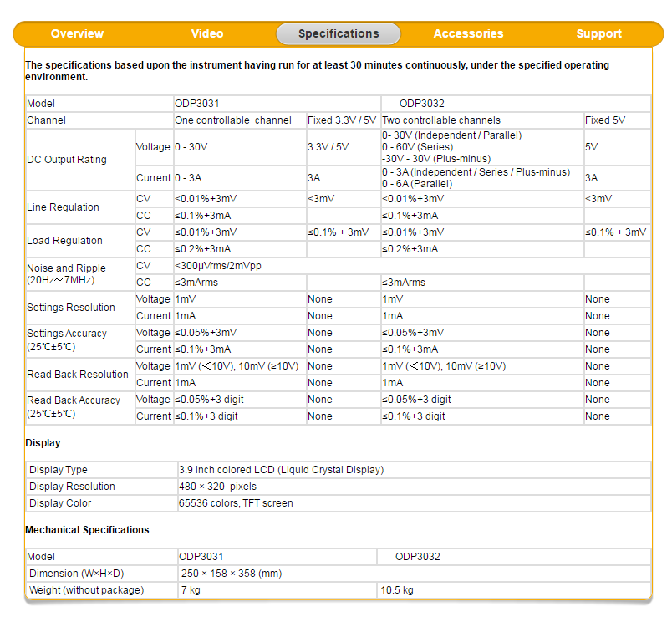Select '≤300μVrms/2mVpp' noise value
The width and height of the screenshot is (672, 617).
pos(217,265)
